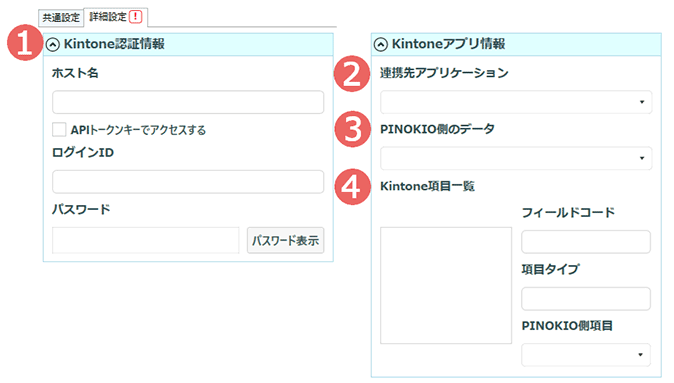Click the red number 4 marker
Screen dimensions: 674x383
(352, 187)
